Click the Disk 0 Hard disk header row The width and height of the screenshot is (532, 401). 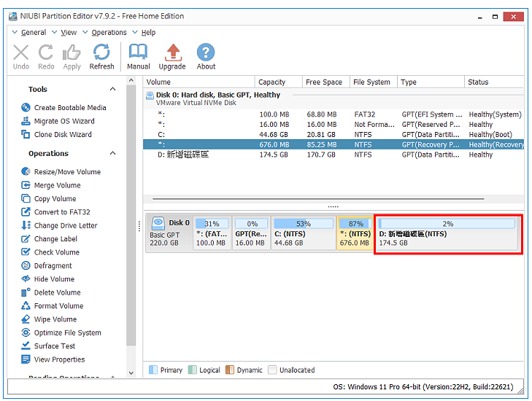pos(334,98)
